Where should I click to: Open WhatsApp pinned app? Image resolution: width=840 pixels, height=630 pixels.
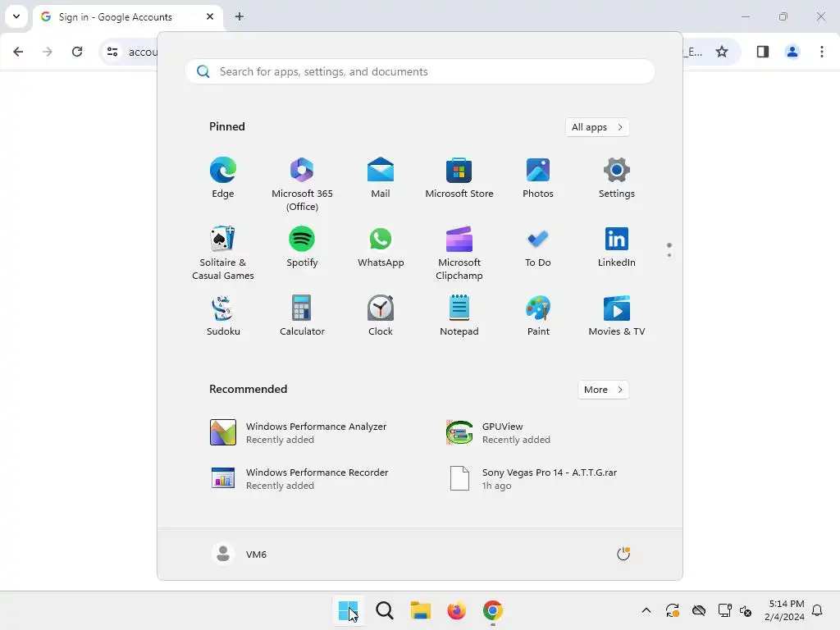(x=381, y=246)
